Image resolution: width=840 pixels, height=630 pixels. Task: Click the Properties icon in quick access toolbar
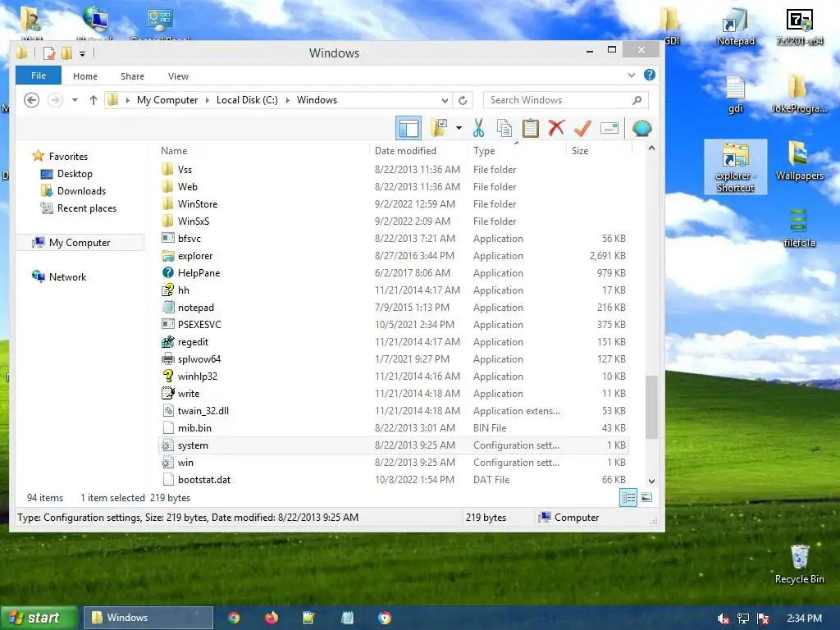click(48, 53)
